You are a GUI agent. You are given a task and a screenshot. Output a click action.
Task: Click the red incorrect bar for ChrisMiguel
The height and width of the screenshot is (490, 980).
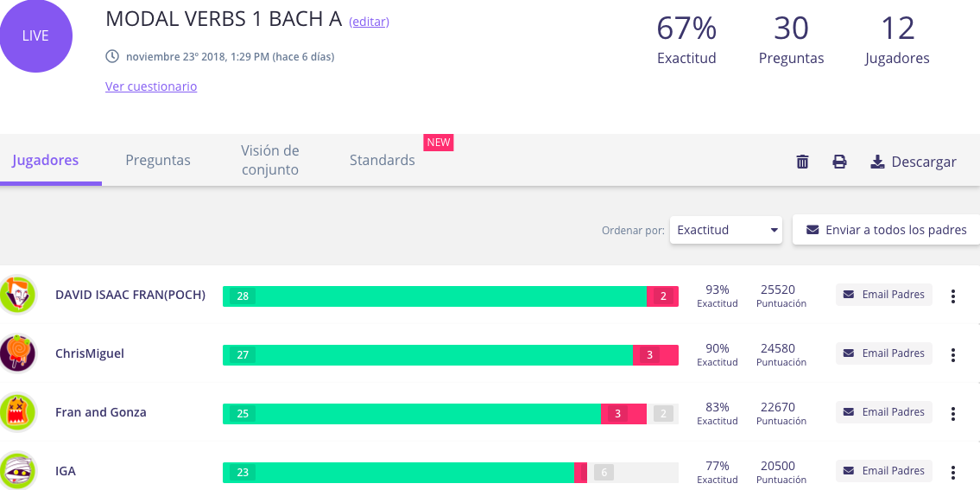click(x=655, y=355)
